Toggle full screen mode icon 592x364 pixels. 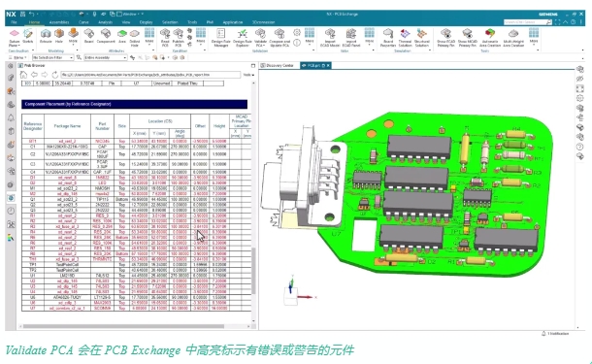(557, 22)
